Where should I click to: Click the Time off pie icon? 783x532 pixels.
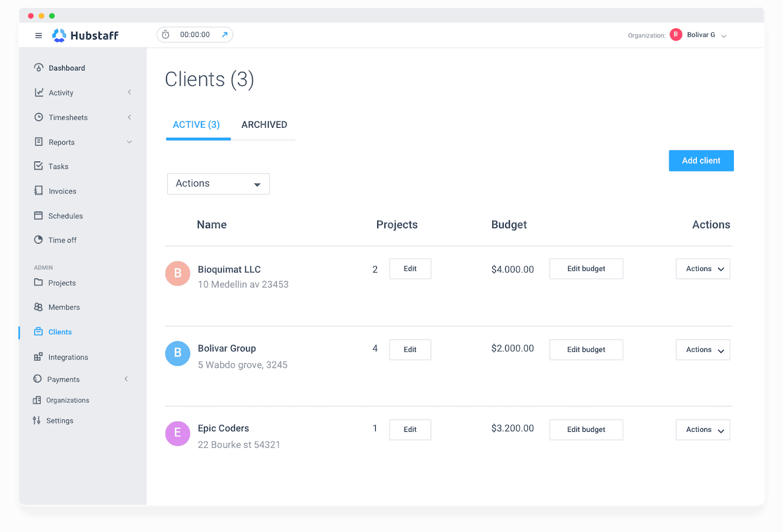(x=39, y=240)
